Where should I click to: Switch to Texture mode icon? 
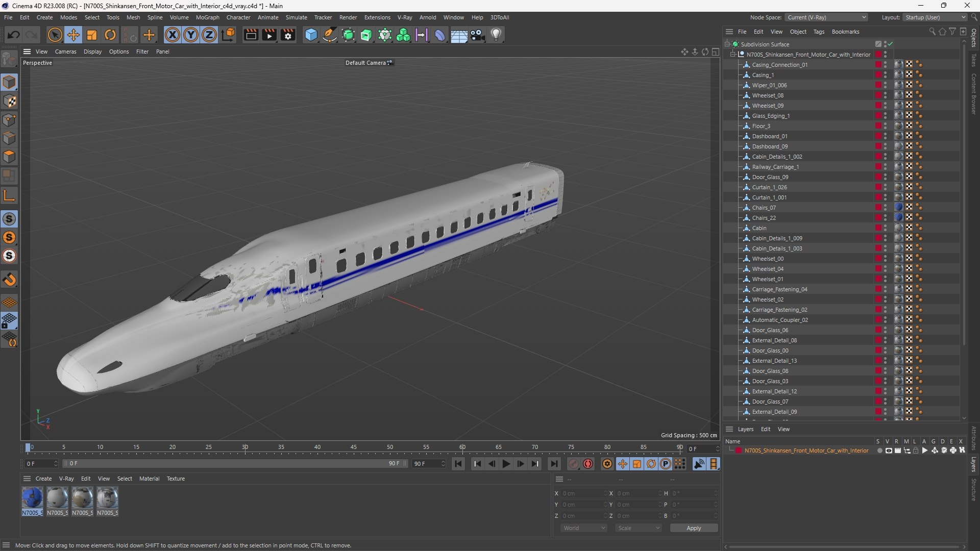click(9, 101)
